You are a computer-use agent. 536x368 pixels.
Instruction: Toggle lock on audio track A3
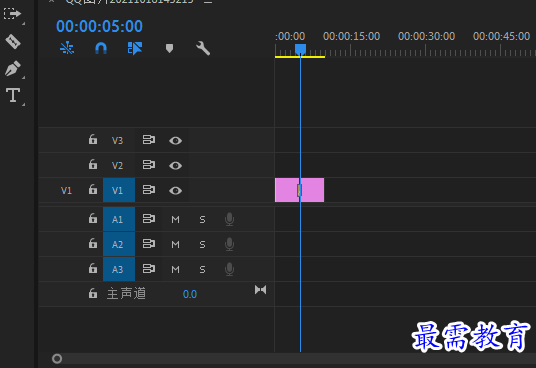pos(93,268)
